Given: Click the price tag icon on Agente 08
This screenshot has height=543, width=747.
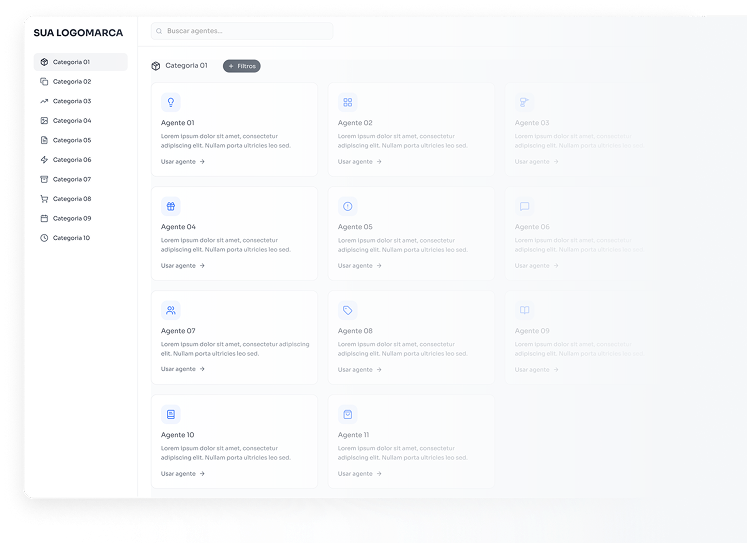Looking at the screenshot, I should tap(348, 310).
